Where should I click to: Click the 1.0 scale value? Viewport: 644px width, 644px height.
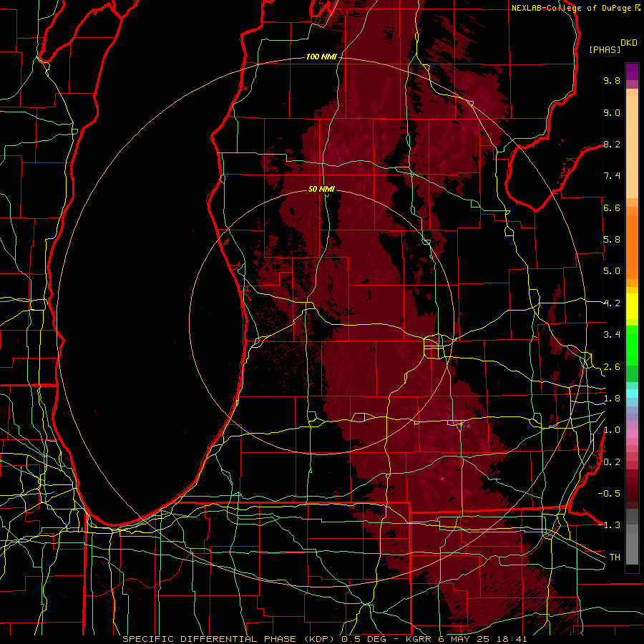coord(612,430)
